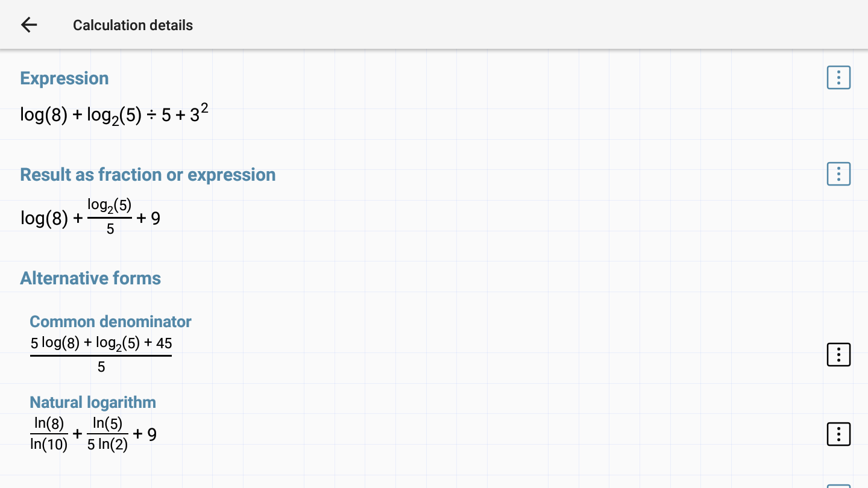The width and height of the screenshot is (868, 488).
Task: Open options for Result as fraction section
Action: coord(838,174)
